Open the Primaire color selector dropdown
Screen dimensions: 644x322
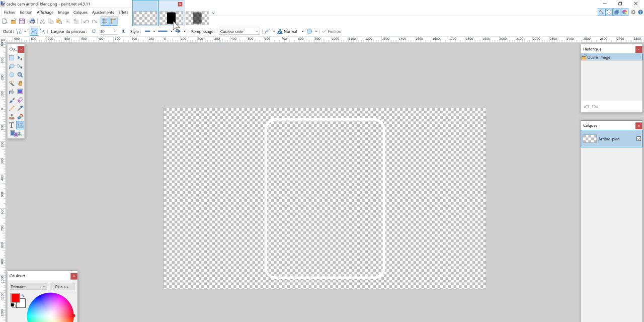[28, 287]
